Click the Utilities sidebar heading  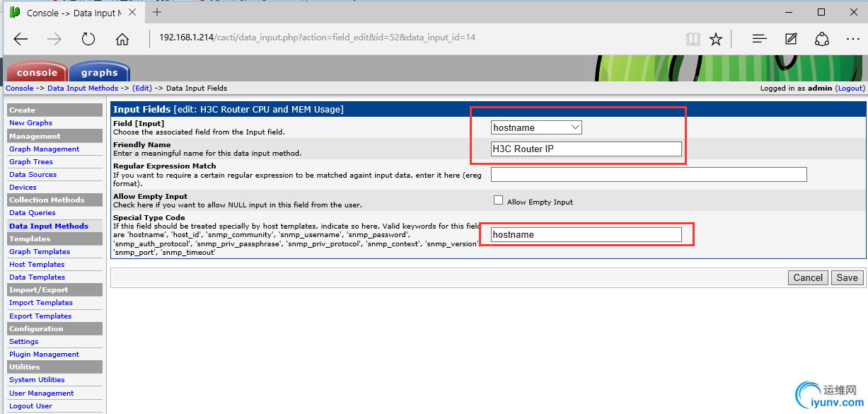point(54,367)
